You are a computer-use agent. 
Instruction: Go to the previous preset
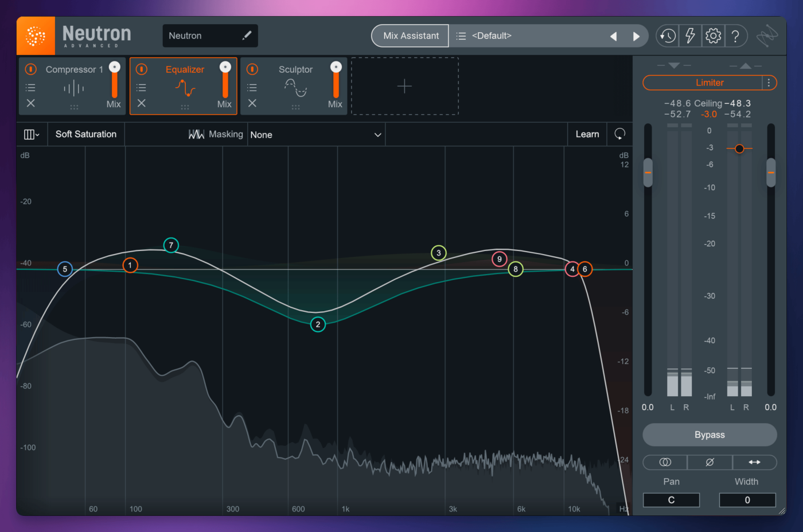point(613,36)
